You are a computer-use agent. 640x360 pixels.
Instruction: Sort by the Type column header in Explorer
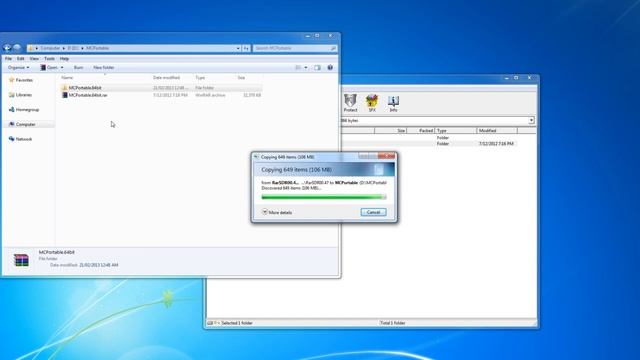[200, 78]
